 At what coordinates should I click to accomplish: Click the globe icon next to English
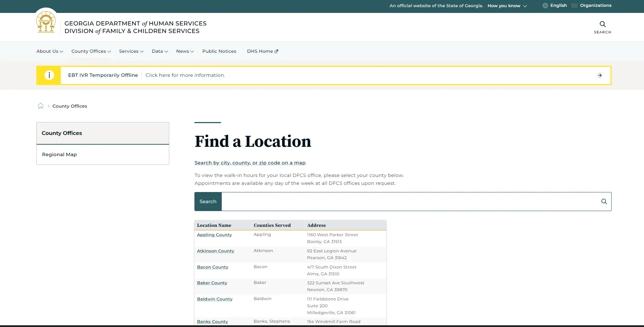(545, 5)
